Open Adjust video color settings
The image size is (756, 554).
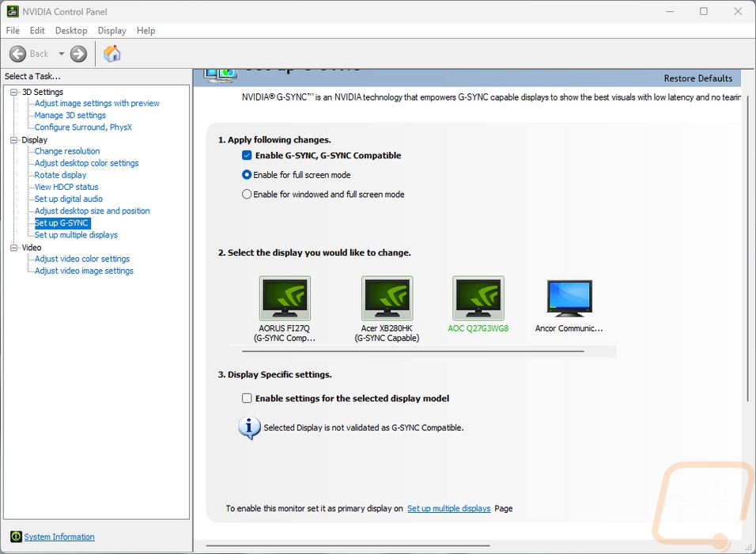tap(82, 259)
